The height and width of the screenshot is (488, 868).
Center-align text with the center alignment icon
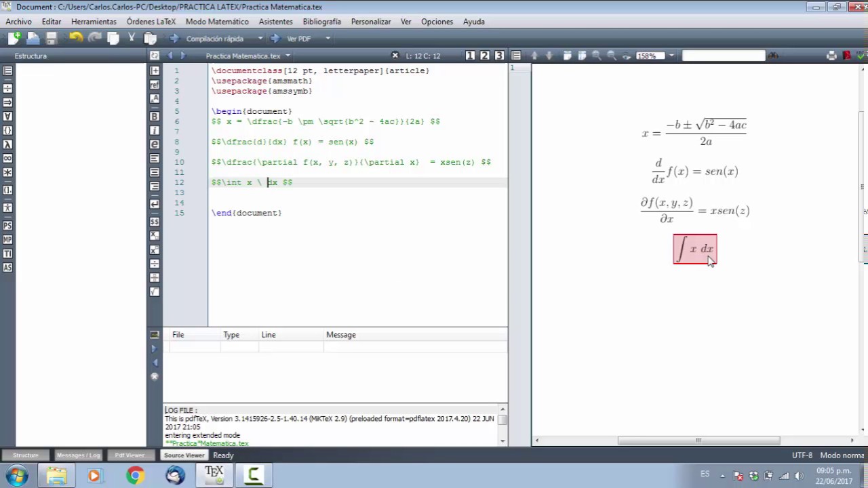(155, 172)
